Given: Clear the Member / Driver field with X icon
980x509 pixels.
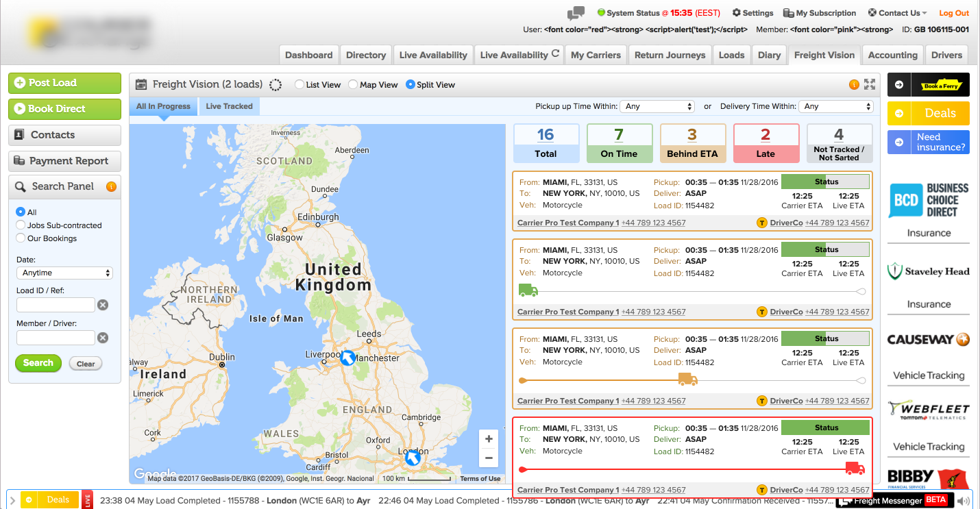Looking at the screenshot, I should pos(103,338).
